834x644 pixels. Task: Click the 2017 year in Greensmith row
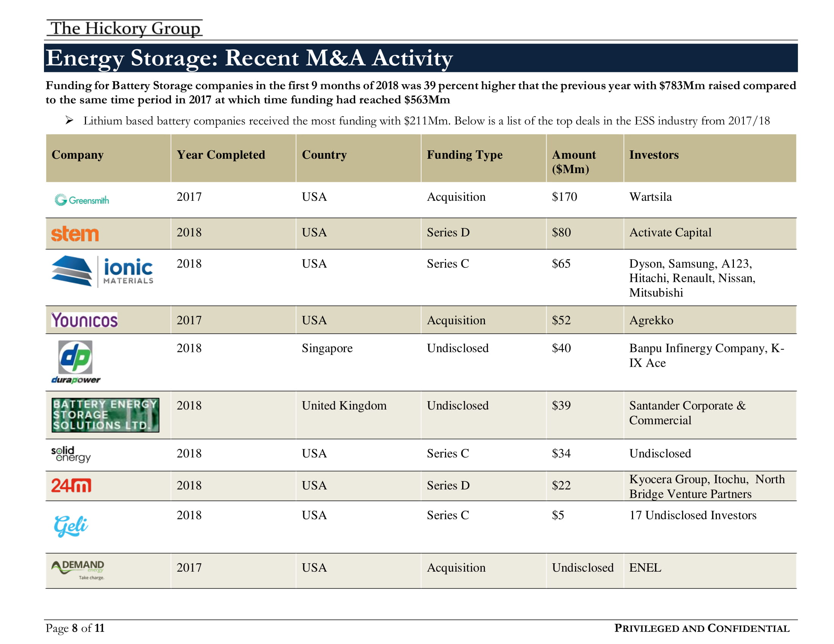[x=189, y=197]
